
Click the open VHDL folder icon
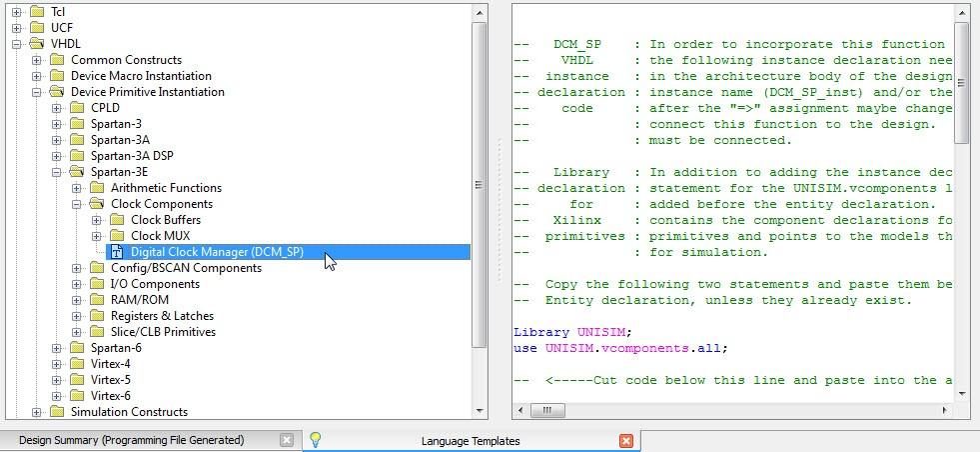(37, 44)
